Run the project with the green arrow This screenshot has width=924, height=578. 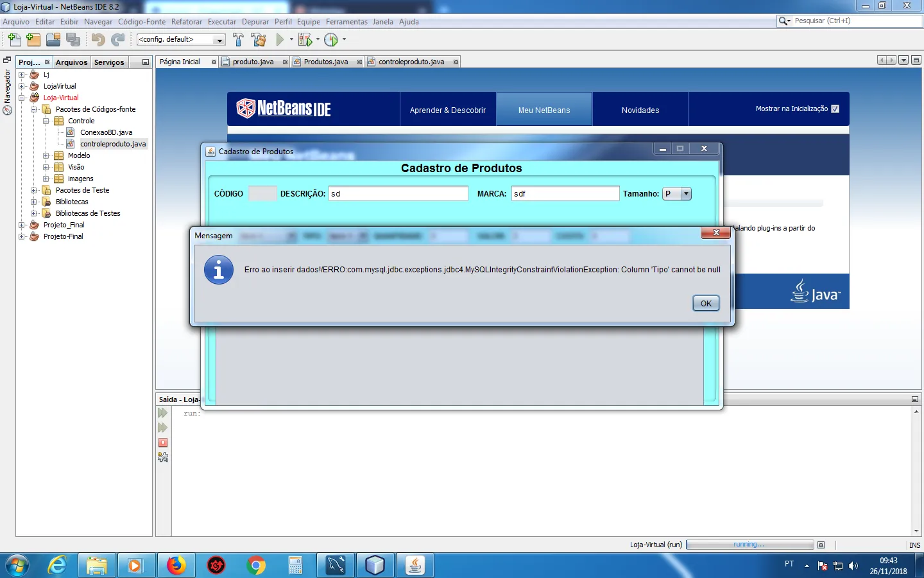coord(280,40)
